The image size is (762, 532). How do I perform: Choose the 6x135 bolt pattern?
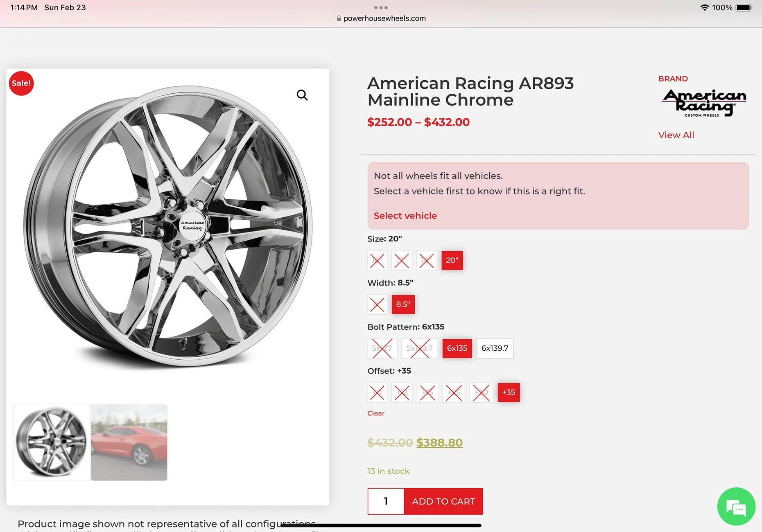pyautogui.click(x=457, y=348)
